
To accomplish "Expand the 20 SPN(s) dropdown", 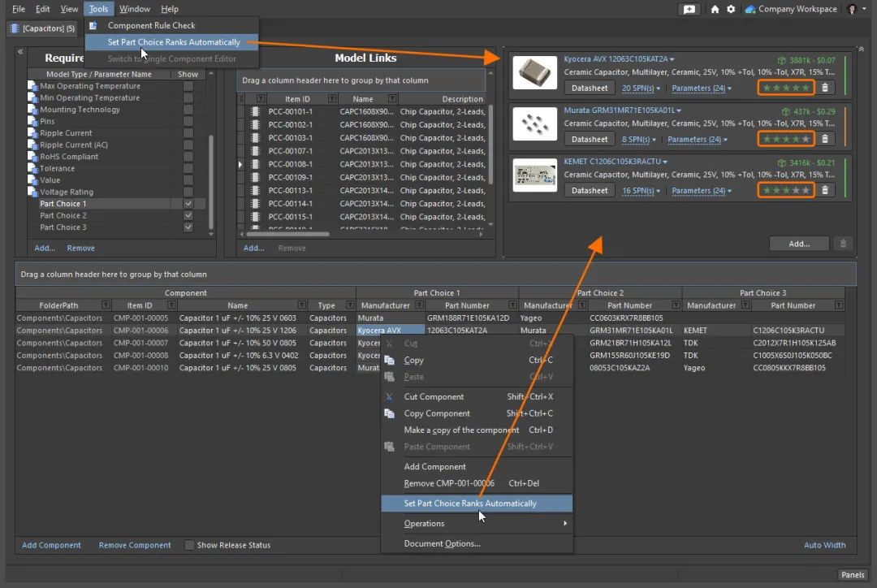I will [x=641, y=88].
